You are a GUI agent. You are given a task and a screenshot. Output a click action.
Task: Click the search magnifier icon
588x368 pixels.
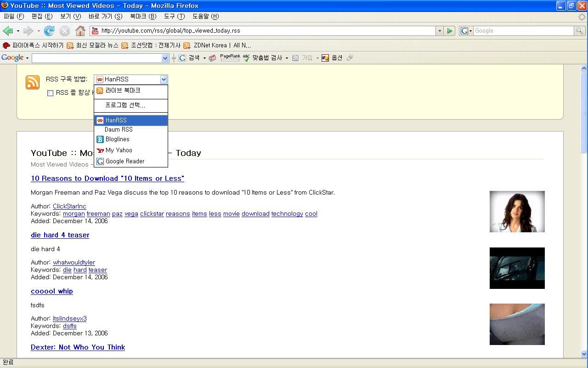point(580,31)
